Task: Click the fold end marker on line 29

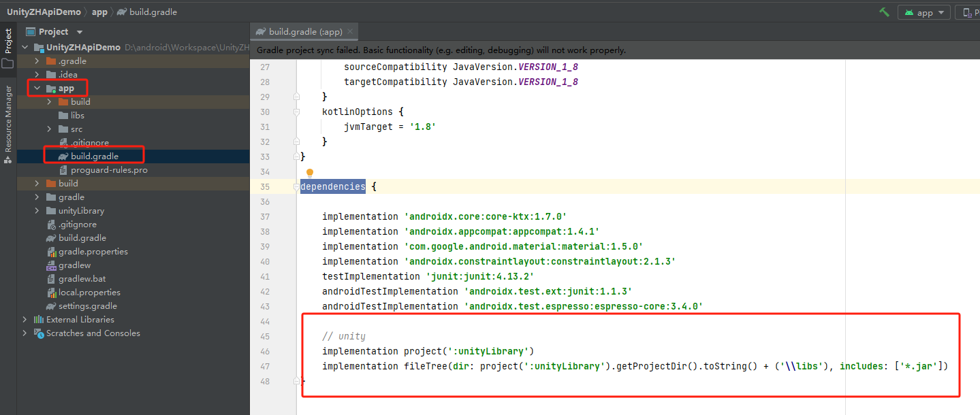Action: 296,97
